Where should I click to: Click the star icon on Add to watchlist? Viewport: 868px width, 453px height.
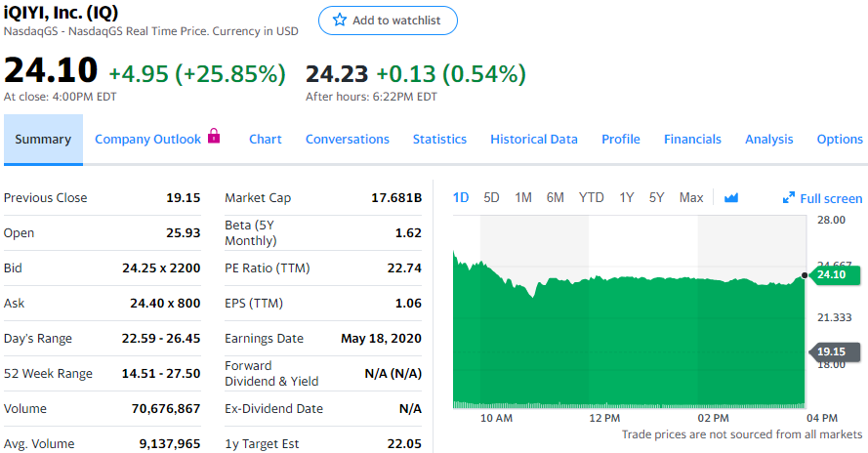[x=340, y=21]
